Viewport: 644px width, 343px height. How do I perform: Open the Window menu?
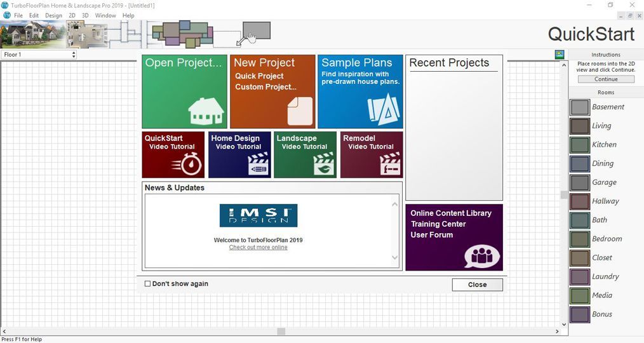105,15
